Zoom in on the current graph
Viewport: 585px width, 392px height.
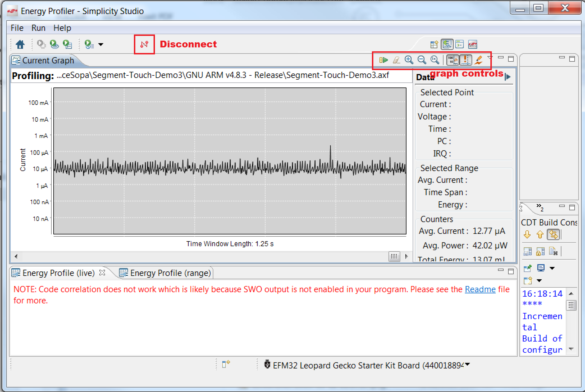tap(409, 60)
